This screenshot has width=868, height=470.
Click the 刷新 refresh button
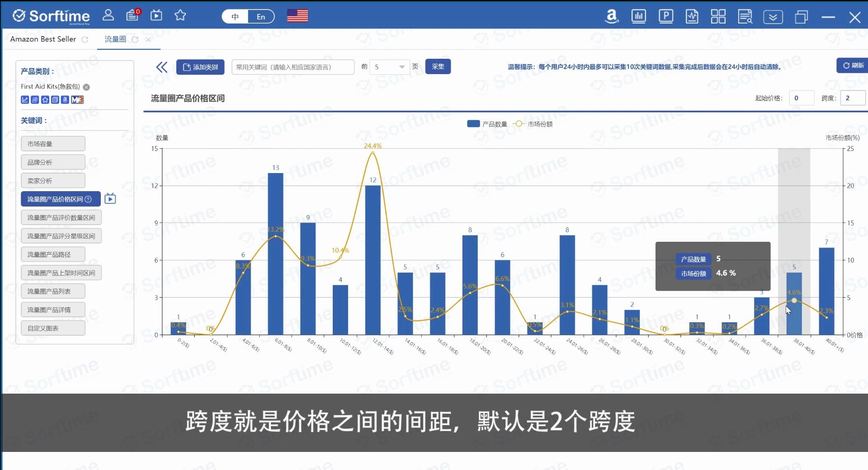pos(853,66)
